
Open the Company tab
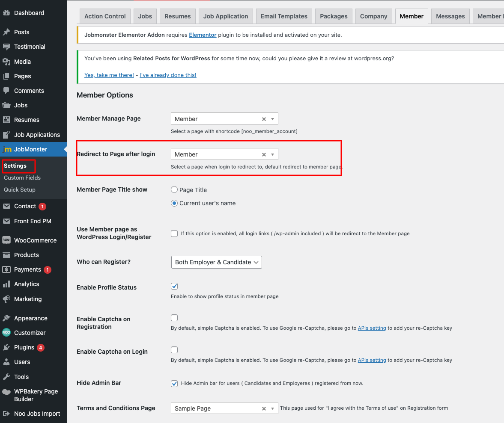pos(373,16)
